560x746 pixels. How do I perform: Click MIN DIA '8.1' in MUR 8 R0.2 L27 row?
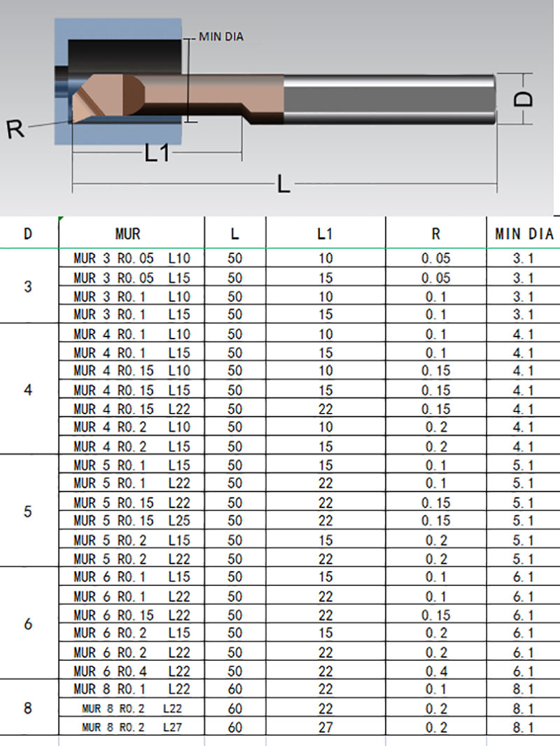tap(524, 726)
